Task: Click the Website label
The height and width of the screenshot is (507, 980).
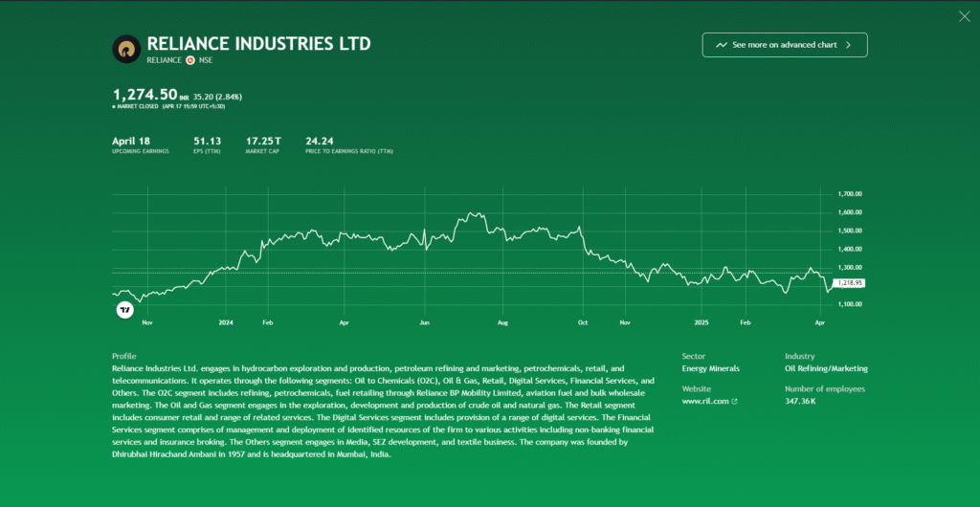Action: tap(697, 389)
